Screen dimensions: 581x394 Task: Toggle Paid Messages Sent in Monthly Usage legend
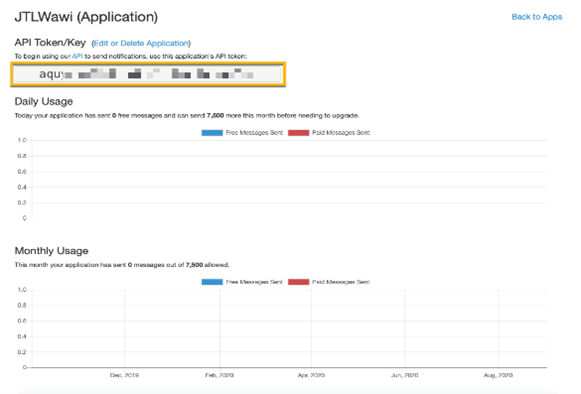[329, 282]
